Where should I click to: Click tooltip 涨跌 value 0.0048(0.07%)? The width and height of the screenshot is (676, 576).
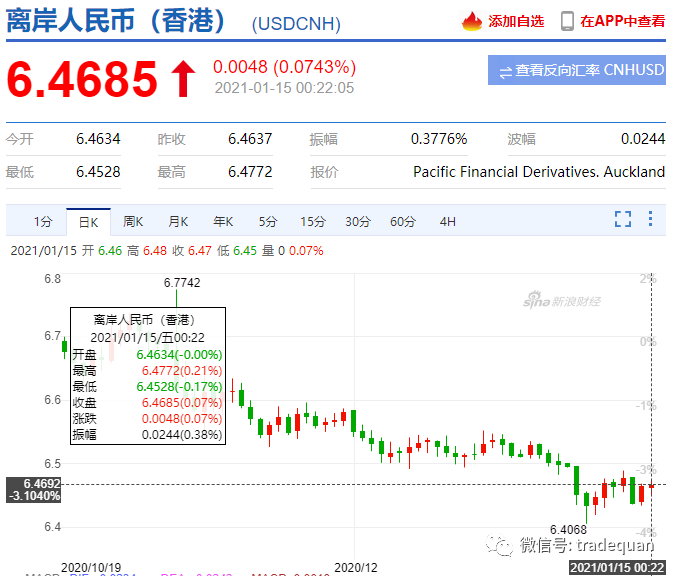tap(182, 419)
